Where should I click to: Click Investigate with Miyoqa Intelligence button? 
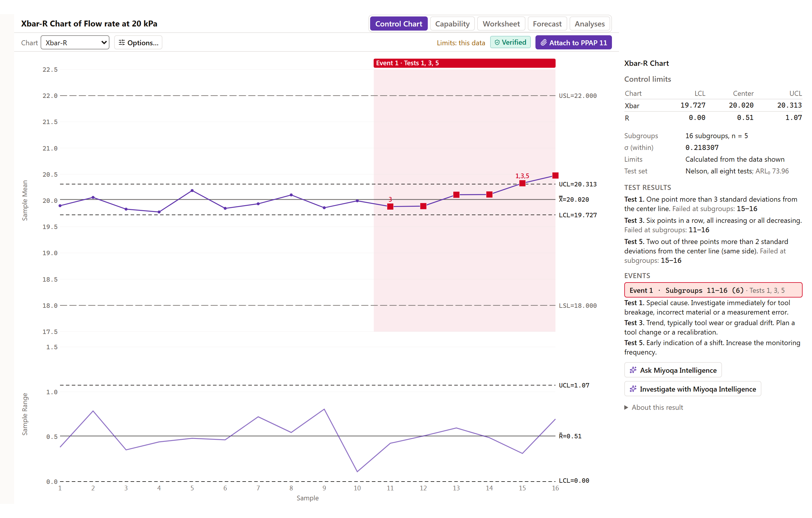tap(693, 389)
